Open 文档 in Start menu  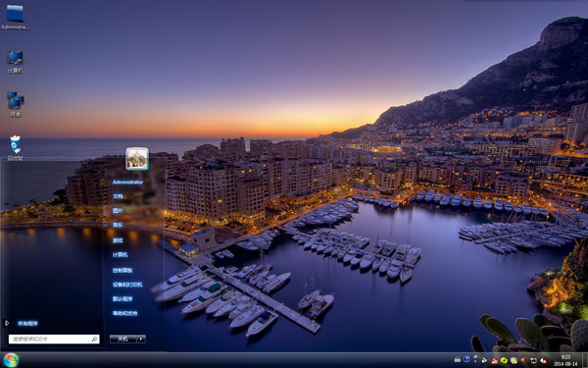[118, 196]
